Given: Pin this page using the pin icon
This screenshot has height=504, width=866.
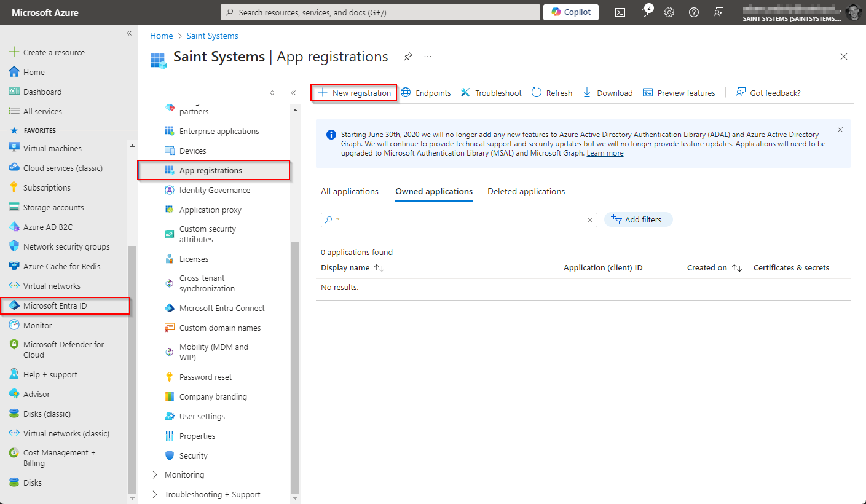Looking at the screenshot, I should tap(407, 56).
